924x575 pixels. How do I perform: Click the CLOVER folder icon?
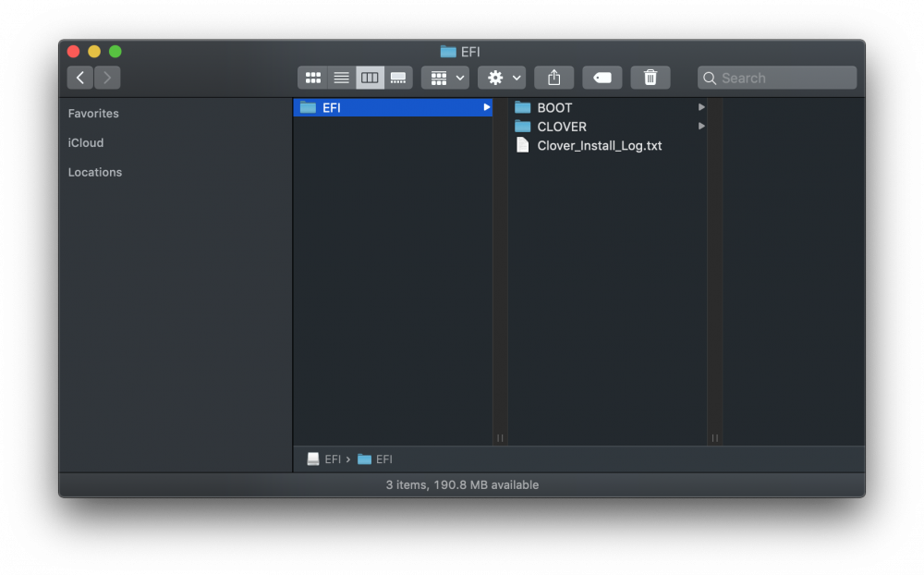(523, 127)
